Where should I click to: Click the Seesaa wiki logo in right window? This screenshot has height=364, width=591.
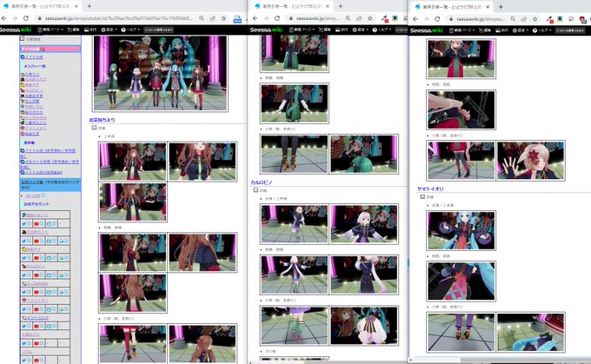(426, 30)
